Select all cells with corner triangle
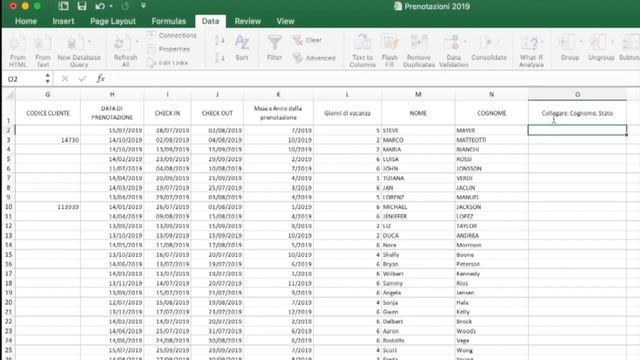This screenshot has width=640, height=360. coord(9,95)
